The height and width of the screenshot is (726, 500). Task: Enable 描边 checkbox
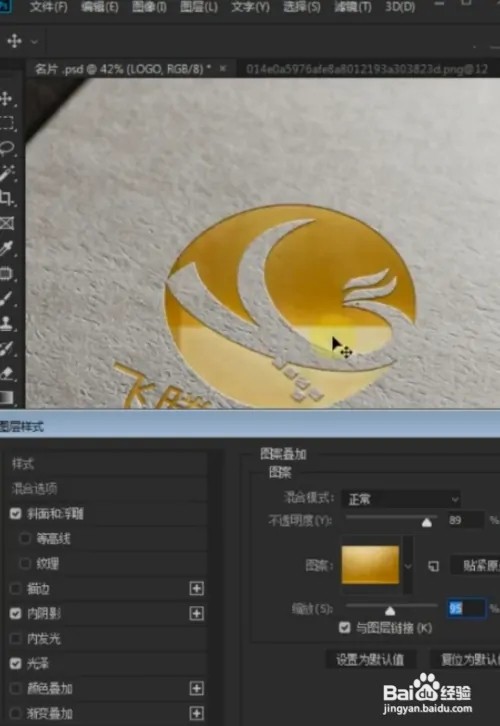[x=16, y=588]
